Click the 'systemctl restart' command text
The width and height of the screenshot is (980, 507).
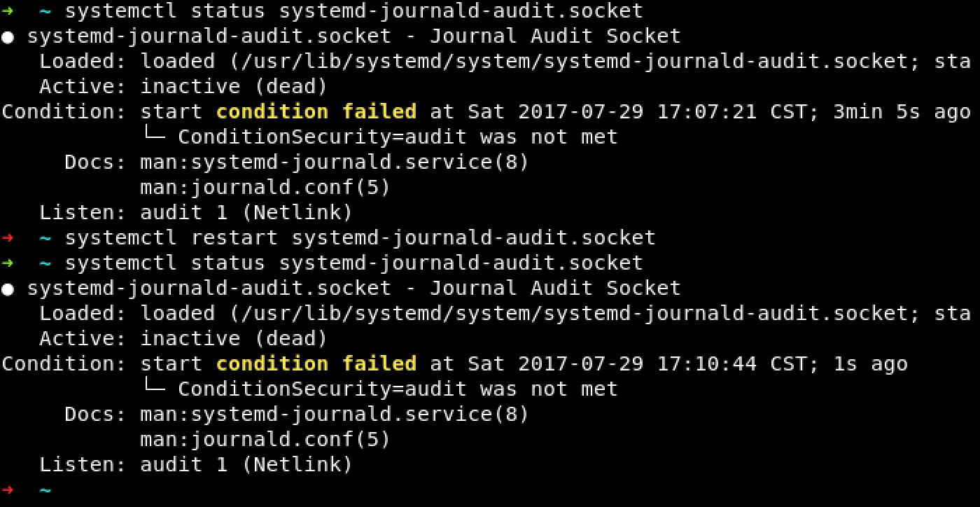click(171, 238)
